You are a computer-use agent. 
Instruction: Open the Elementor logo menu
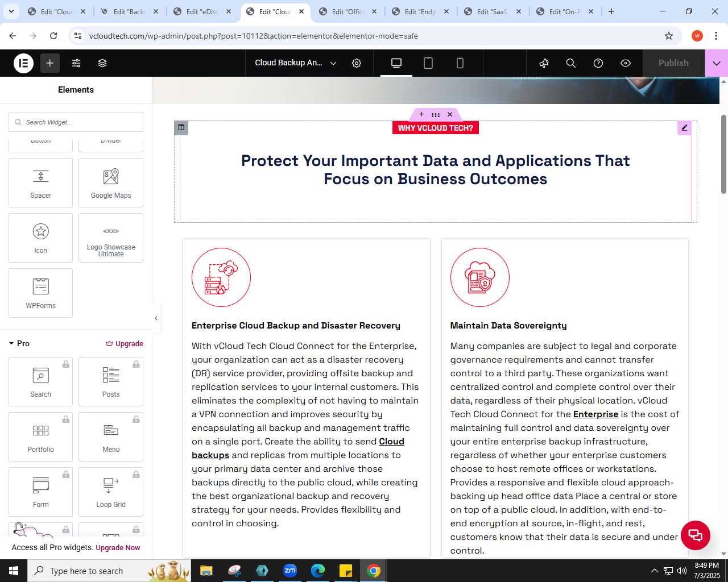[x=23, y=63]
